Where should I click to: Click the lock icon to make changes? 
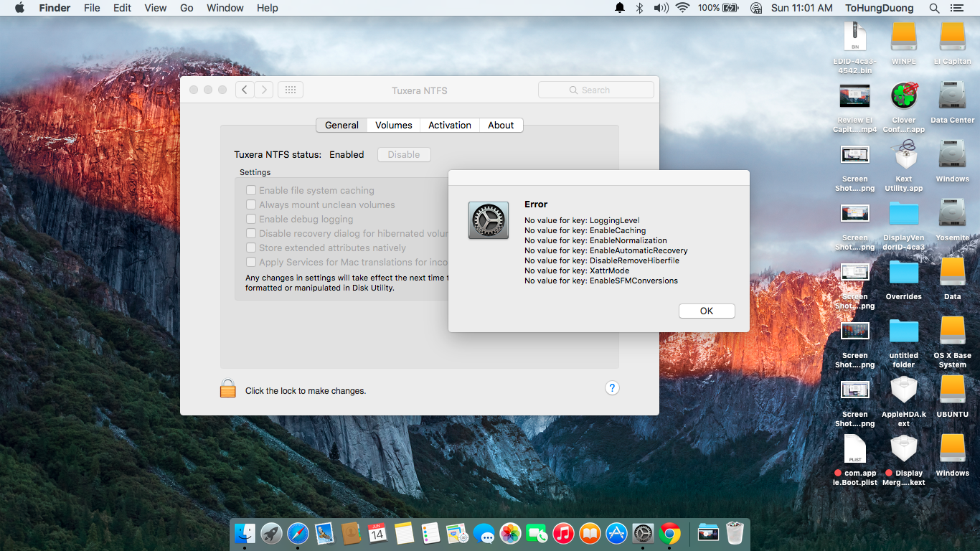tap(227, 389)
